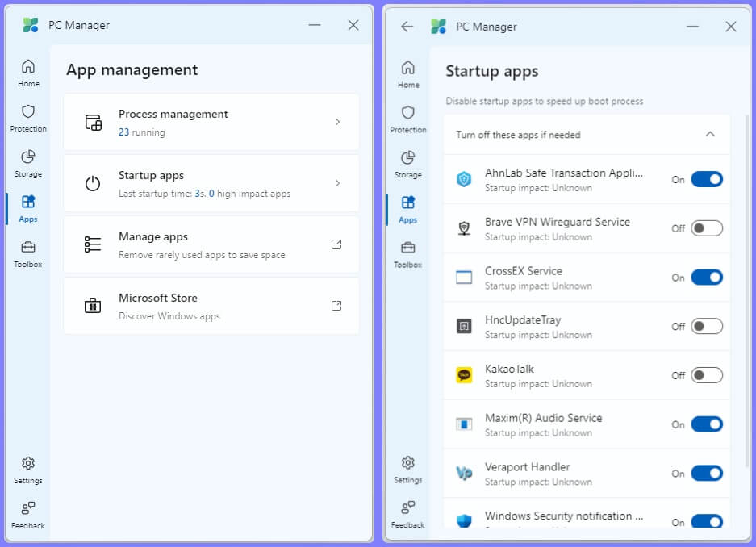The height and width of the screenshot is (547, 756).
Task: Select the HncUpdateTray app name
Action: [x=523, y=320]
